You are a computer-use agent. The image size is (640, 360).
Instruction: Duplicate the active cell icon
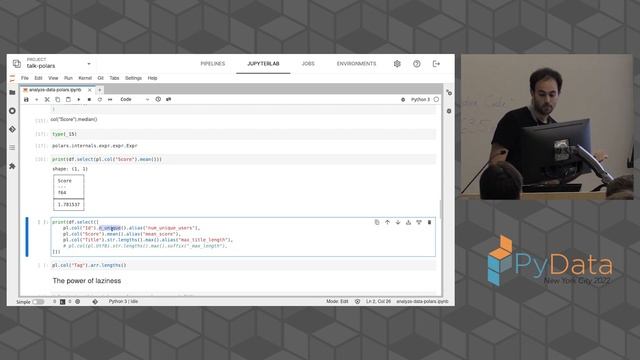click(x=377, y=222)
